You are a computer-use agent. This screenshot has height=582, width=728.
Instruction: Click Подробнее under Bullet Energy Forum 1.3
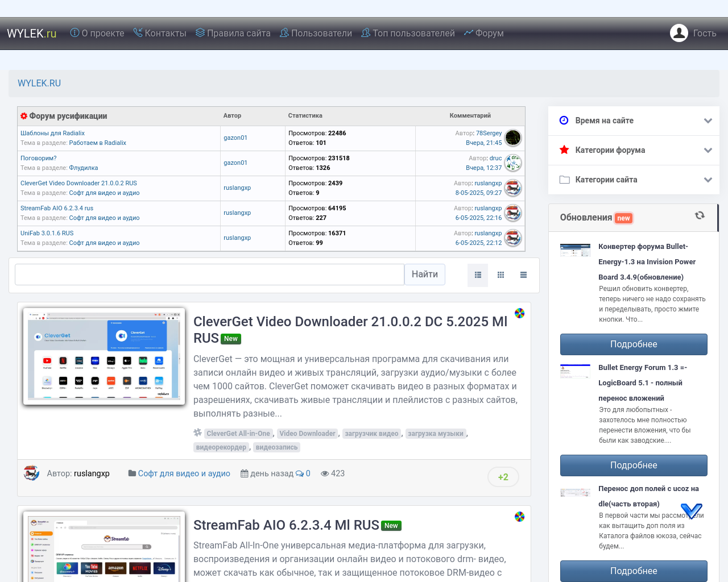click(634, 465)
